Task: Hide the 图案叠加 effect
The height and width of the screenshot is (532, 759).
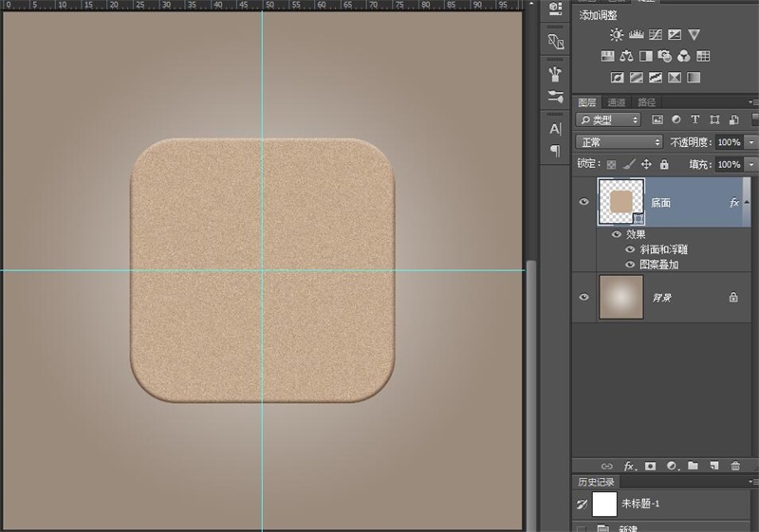Action: (x=630, y=265)
